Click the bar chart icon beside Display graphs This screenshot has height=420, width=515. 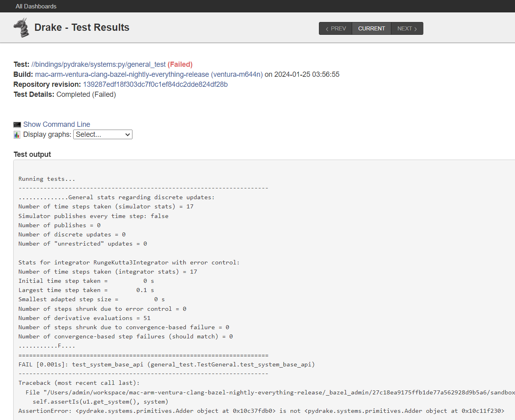[17, 135]
